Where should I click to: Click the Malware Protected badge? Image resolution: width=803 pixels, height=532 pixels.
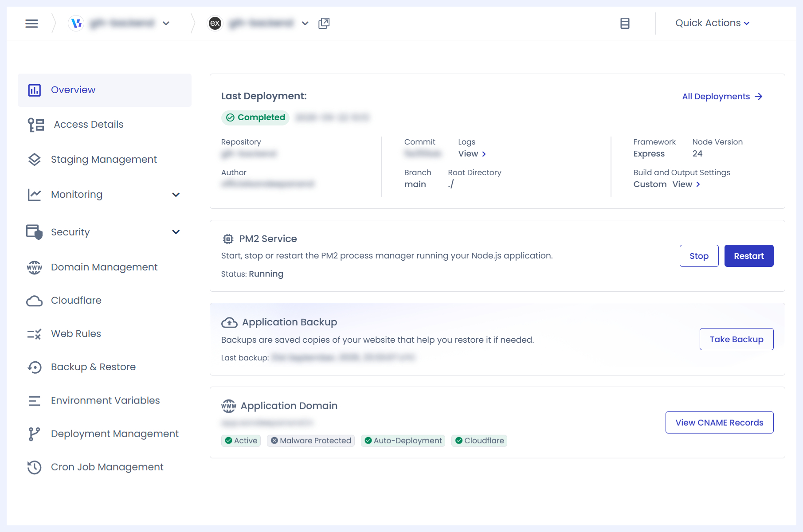(311, 441)
